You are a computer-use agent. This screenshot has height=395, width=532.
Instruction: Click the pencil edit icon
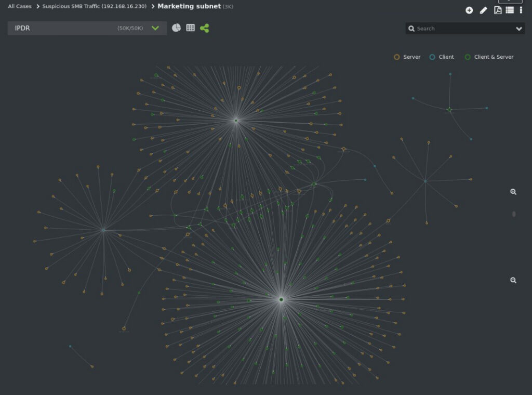tap(483, 10)
